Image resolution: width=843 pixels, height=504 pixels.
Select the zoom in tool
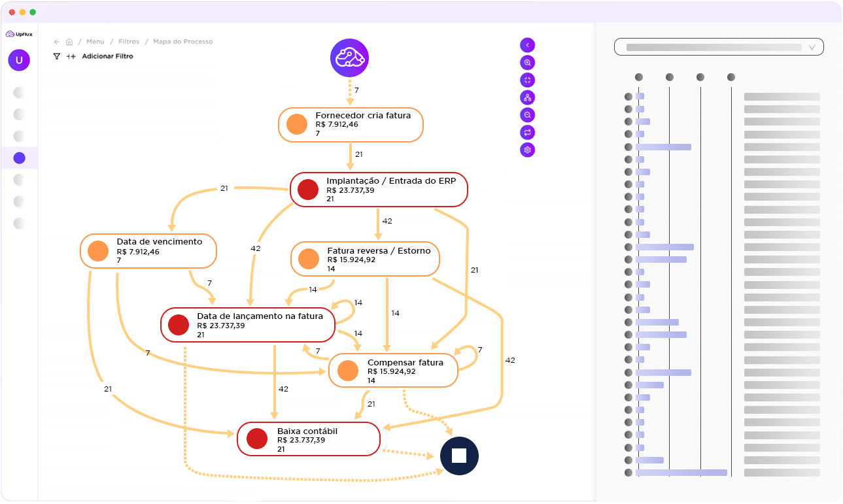tap(527, 62)
